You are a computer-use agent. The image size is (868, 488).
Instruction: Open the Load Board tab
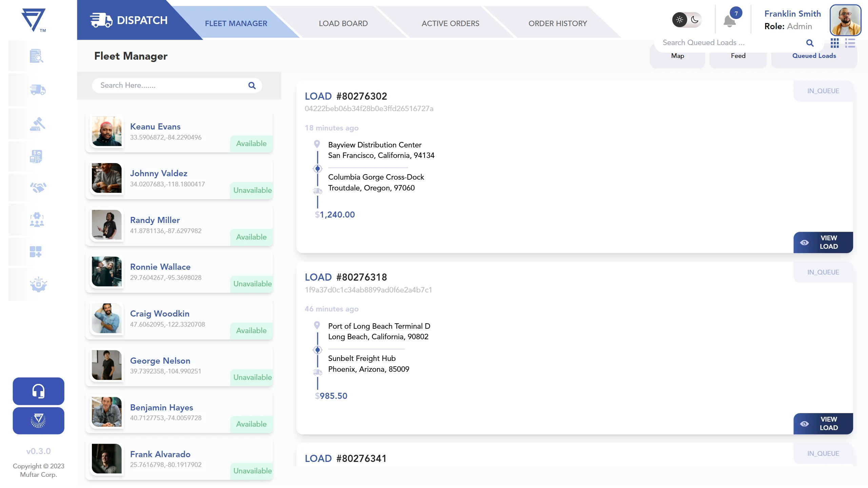point(343,23)
